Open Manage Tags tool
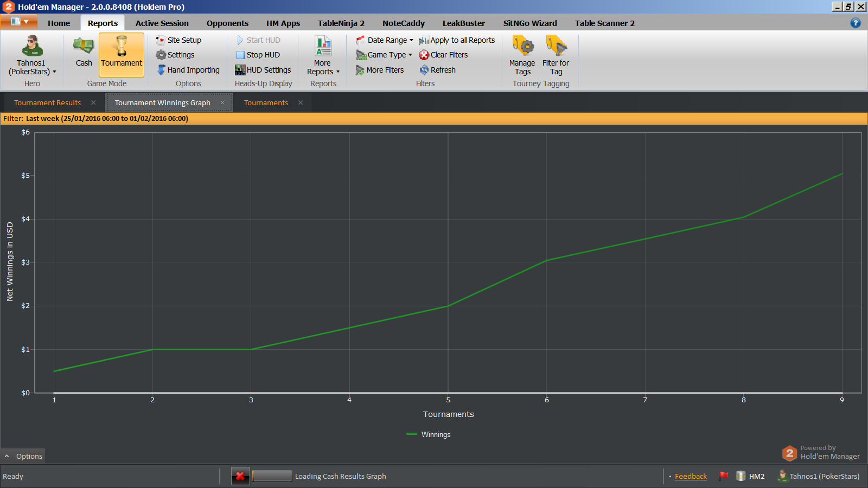 [x=522, y=55]
